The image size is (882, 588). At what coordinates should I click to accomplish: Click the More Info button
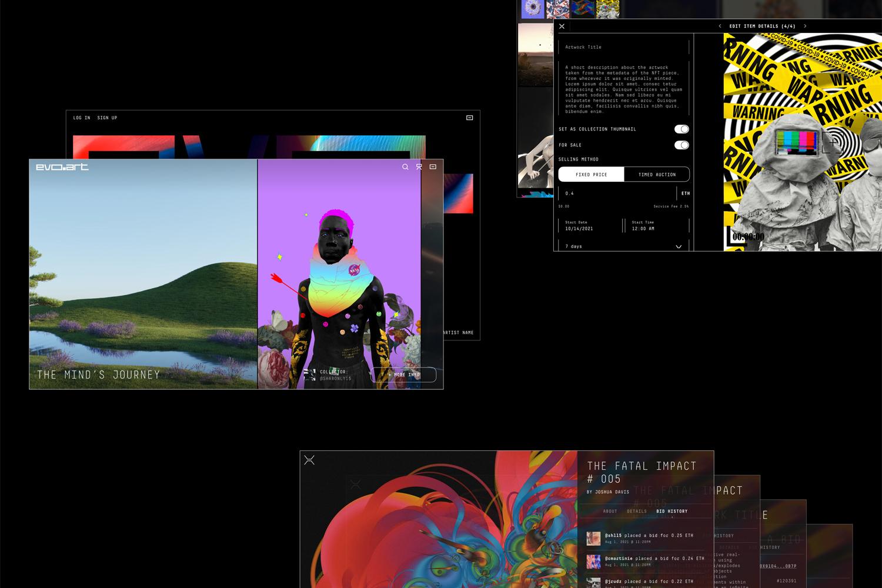(x=403, y=375)
